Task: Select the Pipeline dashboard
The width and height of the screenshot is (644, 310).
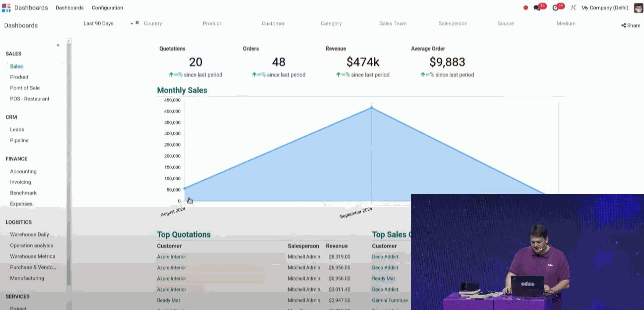Action: tap(19, 140)
